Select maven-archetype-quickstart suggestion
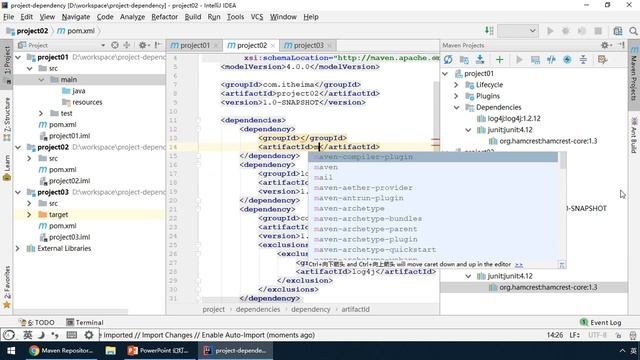The height and width of the screenshot is (360, 640). point(433,249)
